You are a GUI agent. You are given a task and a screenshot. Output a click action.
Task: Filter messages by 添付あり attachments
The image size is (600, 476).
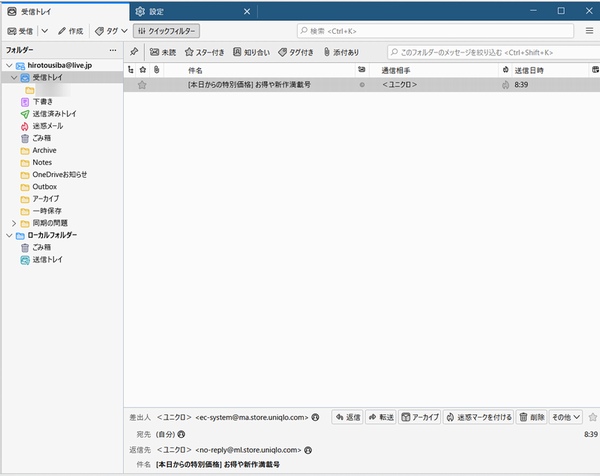341,52
